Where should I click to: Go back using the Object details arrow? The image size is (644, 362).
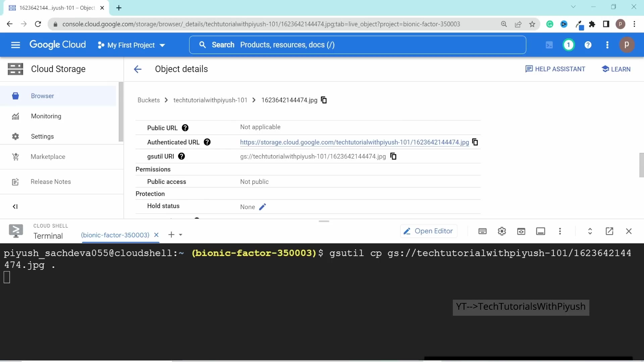[x=138, y=69]
